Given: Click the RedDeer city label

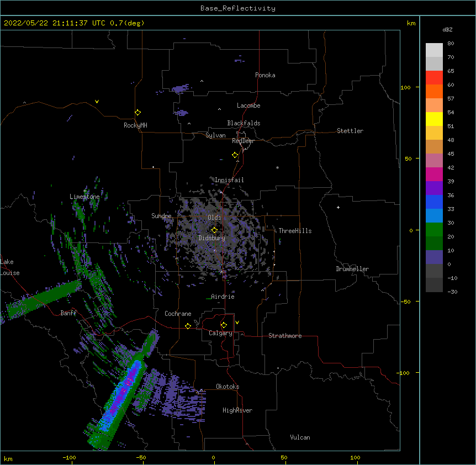Looking at the screenshot, I should point(243,141).
